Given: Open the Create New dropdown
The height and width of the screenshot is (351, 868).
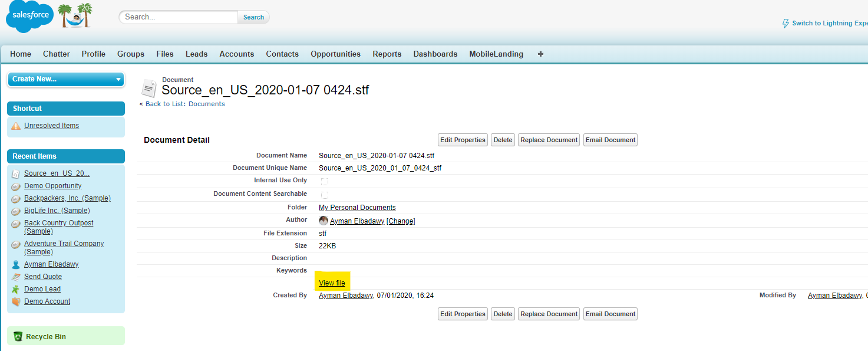Looking at the screenshot, I should (x=65, y=78).
